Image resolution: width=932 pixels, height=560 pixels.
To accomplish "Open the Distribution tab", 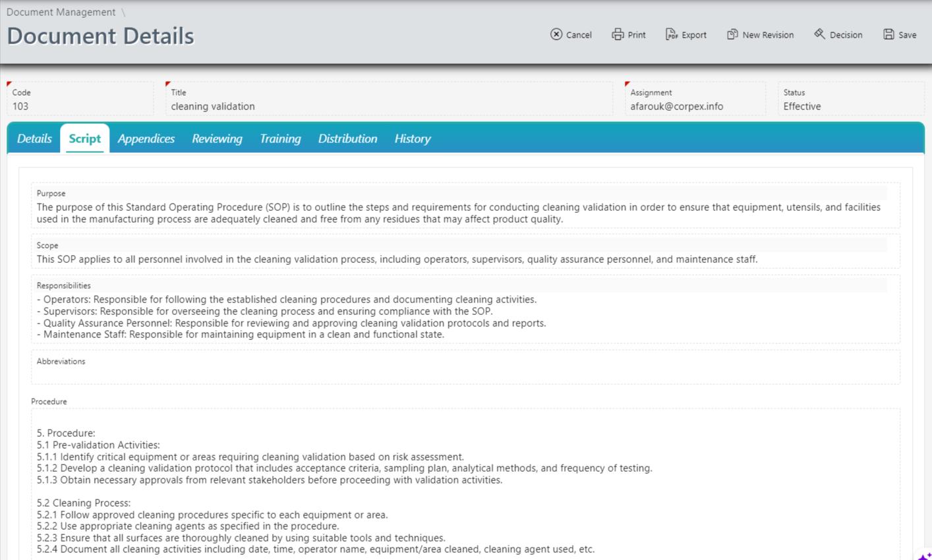I will (x=347, y=138).
